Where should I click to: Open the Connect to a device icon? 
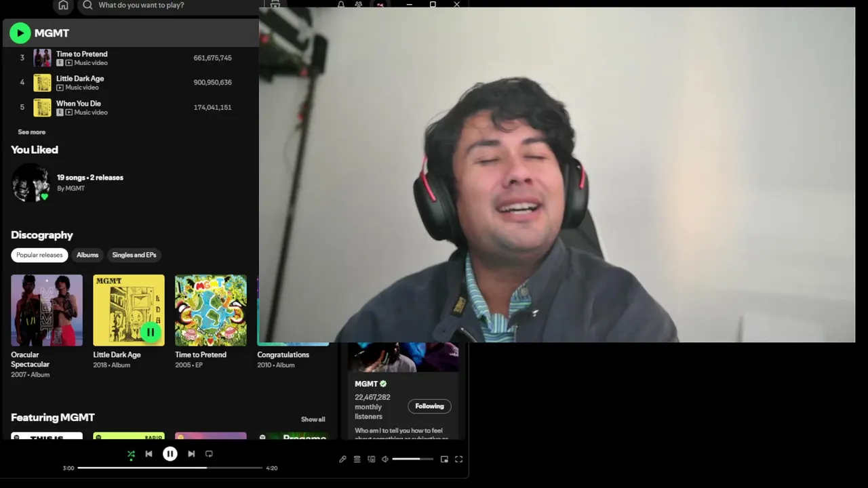[x=371, y=459]
